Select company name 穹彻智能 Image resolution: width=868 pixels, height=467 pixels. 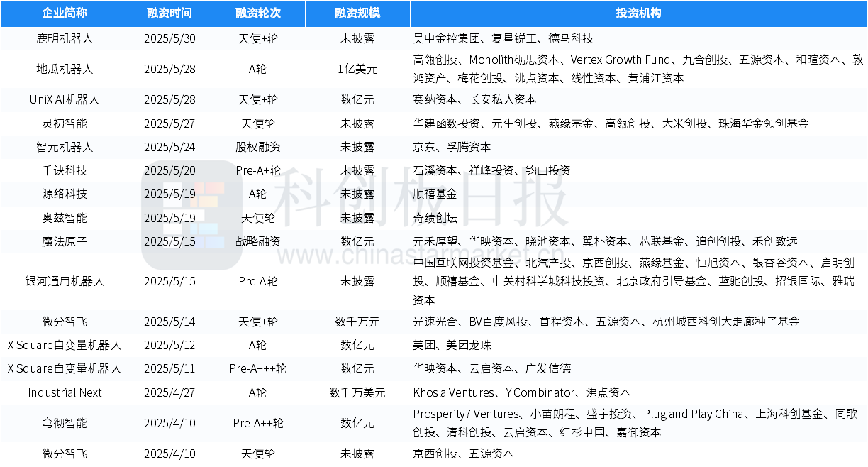(x=64, y=423)
